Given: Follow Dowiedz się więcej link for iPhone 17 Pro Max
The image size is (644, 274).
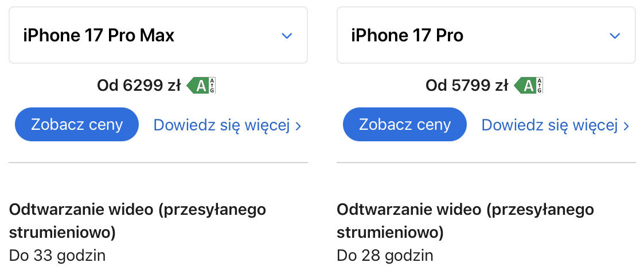Looking at the screenshot, I should pyautogui.click(x=227, y=125).
